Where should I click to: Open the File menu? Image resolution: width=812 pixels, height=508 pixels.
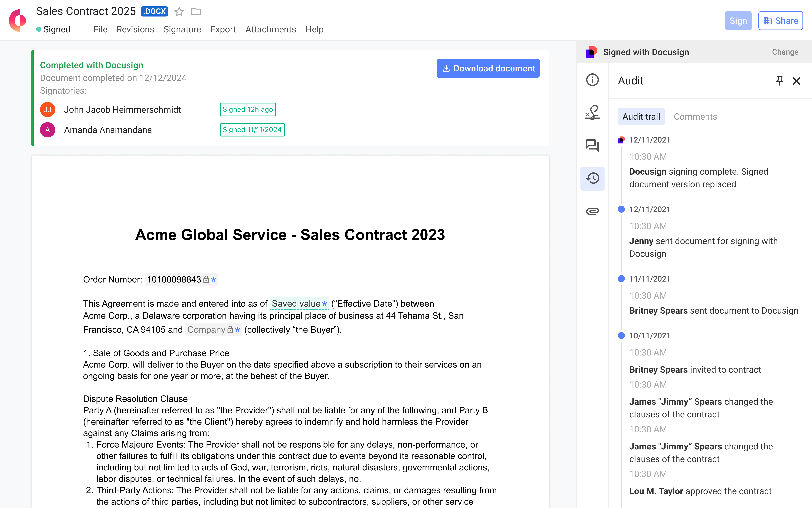[x=100, y=30]
